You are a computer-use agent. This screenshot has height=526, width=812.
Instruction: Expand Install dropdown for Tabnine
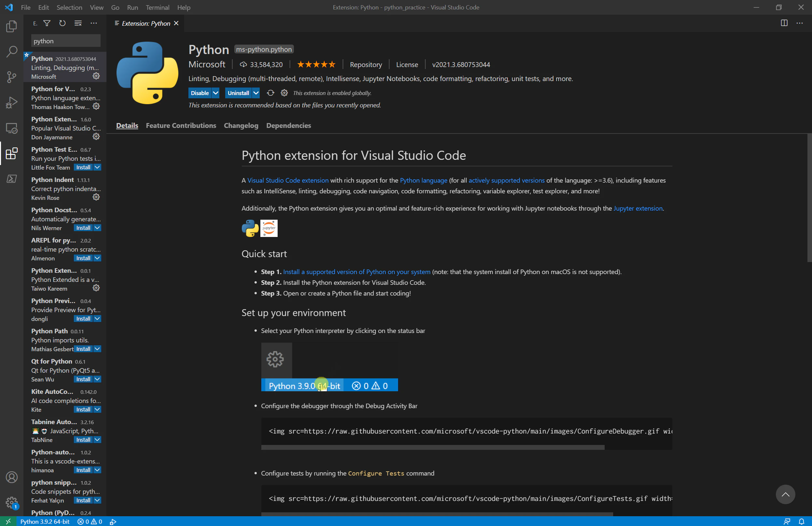coord(97,440)
